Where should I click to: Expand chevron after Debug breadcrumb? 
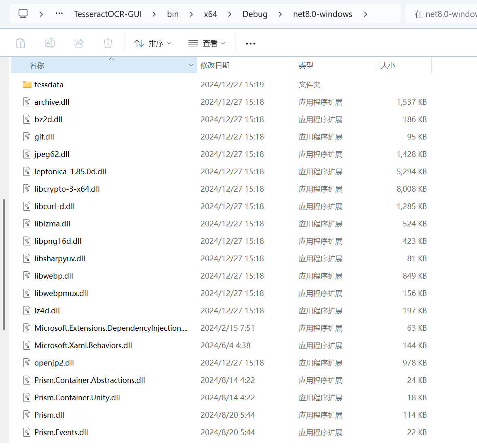280,14
